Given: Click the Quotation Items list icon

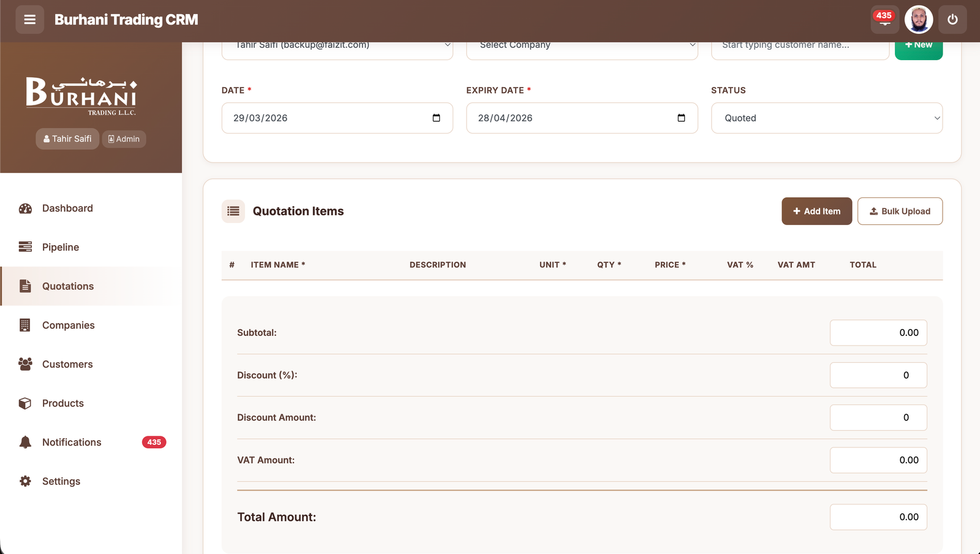Looking at the screenshot, I should tap(233, 211).
